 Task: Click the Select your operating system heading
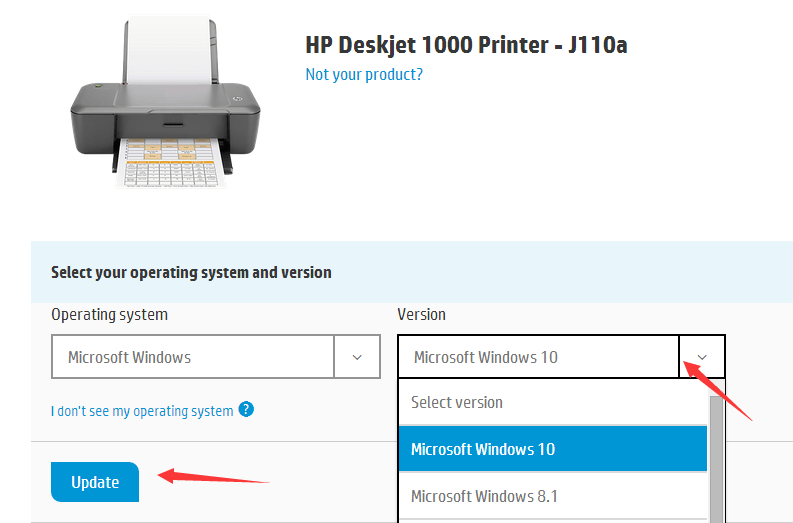(191, 273)
